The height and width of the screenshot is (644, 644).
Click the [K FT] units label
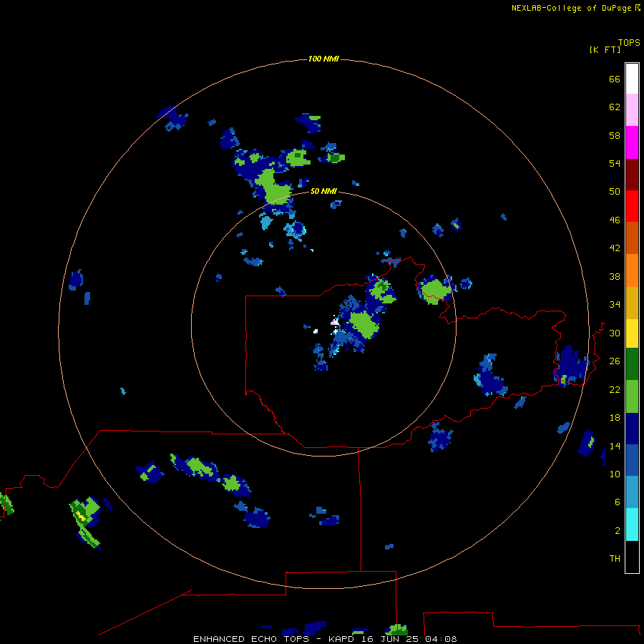pyautogui.click(x=605, y=49)
